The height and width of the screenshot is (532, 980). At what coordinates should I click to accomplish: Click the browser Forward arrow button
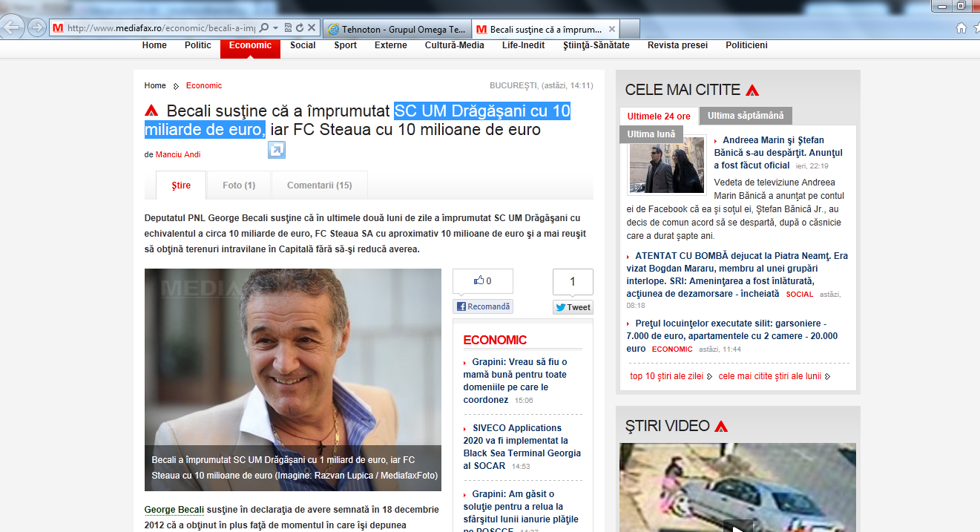click(36, 27)
